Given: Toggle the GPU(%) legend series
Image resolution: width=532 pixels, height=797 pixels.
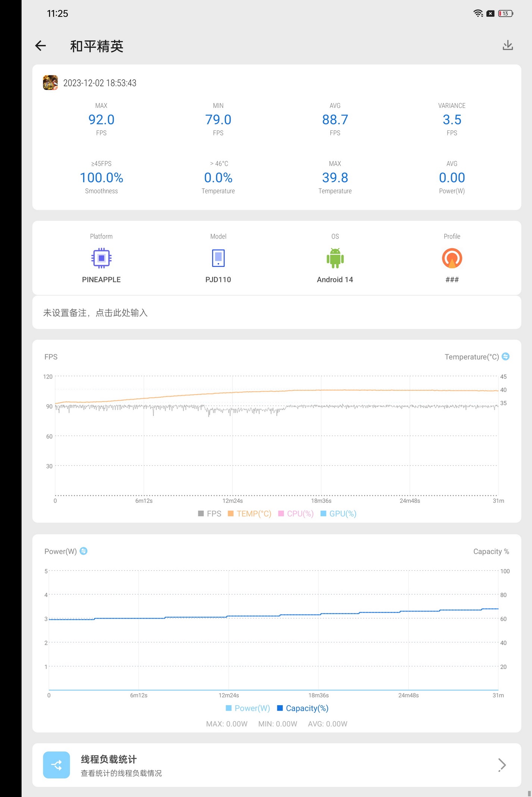Looking at the screenshot, I should (338, 514).
